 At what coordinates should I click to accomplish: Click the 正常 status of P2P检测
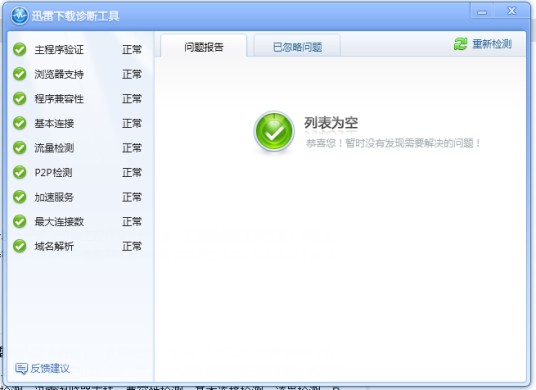(x=132, y=173)
